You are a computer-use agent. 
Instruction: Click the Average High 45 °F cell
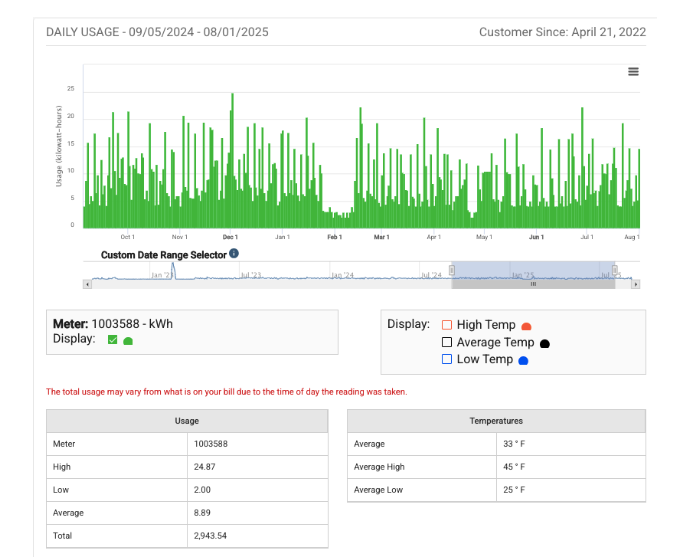(571, 467)
